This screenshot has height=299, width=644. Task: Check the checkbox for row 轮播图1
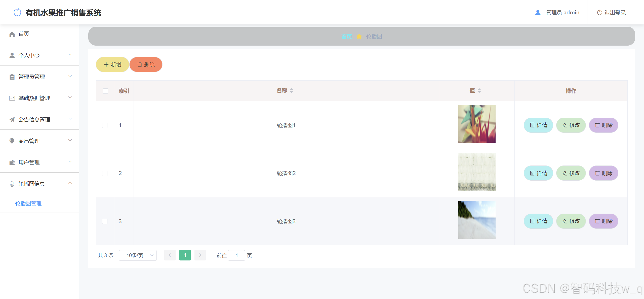(x=105, y=125)
